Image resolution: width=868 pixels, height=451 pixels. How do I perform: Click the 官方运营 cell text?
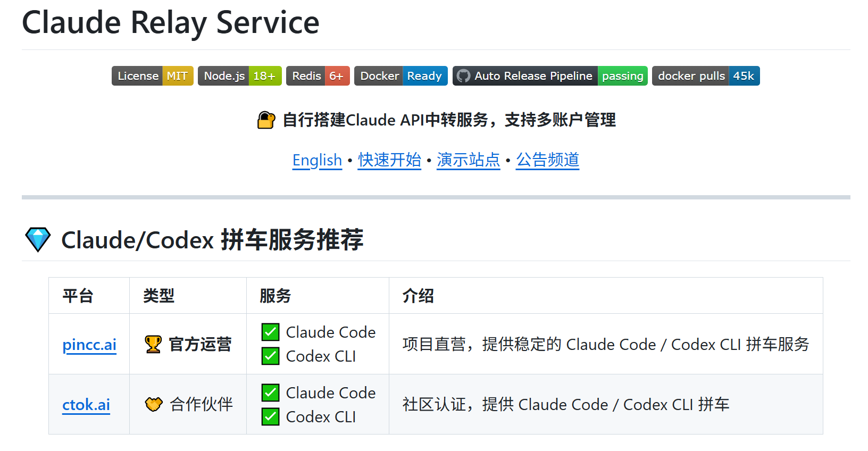pyautogui.click(x=201, y=344)
